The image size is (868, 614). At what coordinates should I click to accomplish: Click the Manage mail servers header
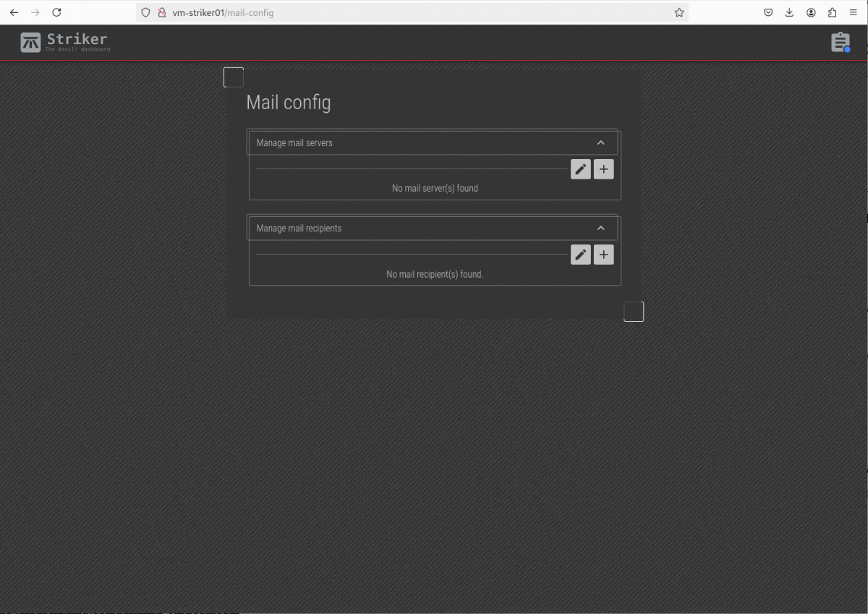point(294,143)
